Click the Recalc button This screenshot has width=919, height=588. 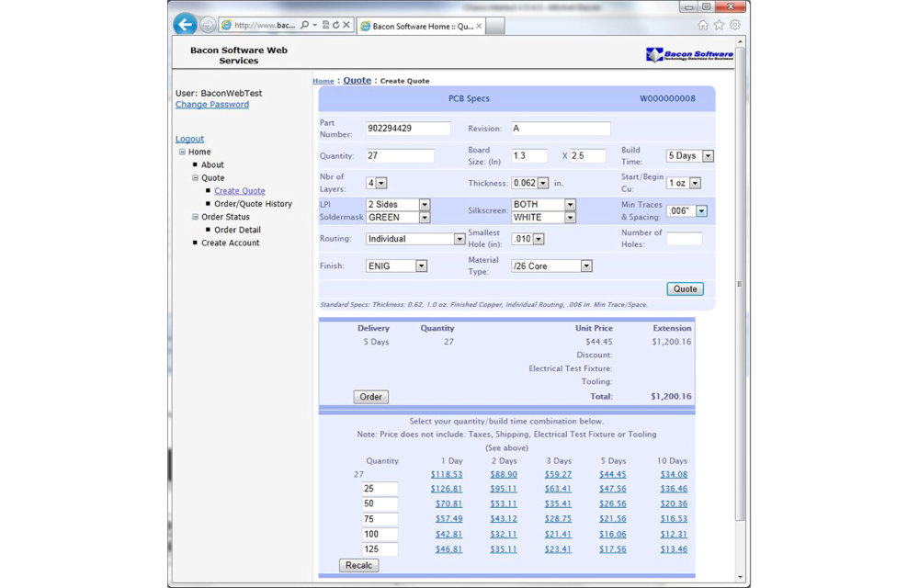click(358, 566)
